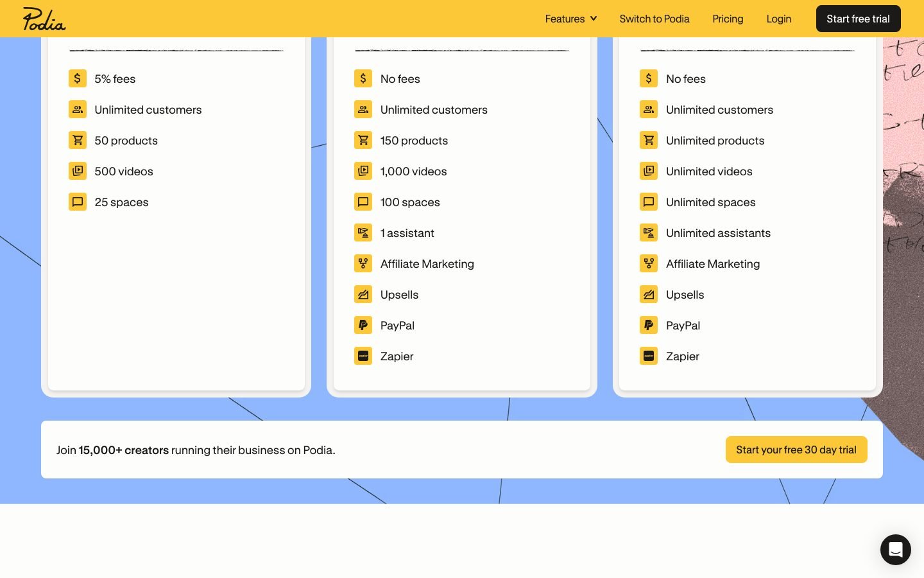This screenshot has height=578, width=924.
Task: Click the 5% fees text
Action: 115,79
